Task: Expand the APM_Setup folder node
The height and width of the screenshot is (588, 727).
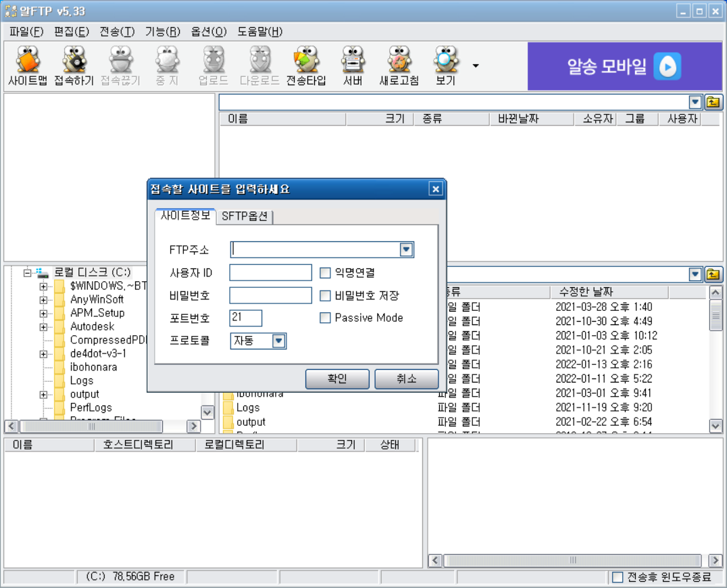Action: (43, 314)
